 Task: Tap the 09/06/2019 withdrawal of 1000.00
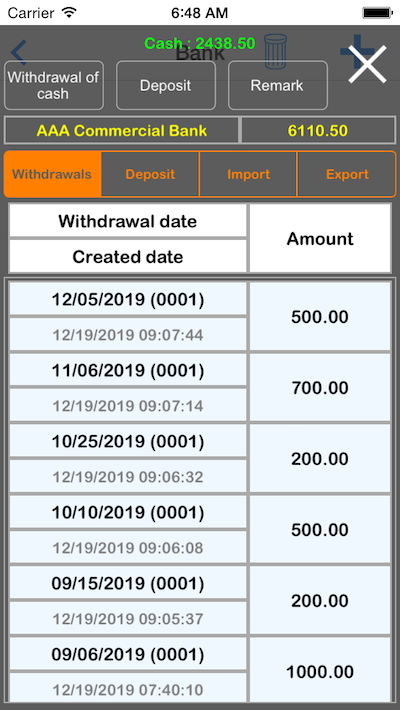tap(200, 671)
